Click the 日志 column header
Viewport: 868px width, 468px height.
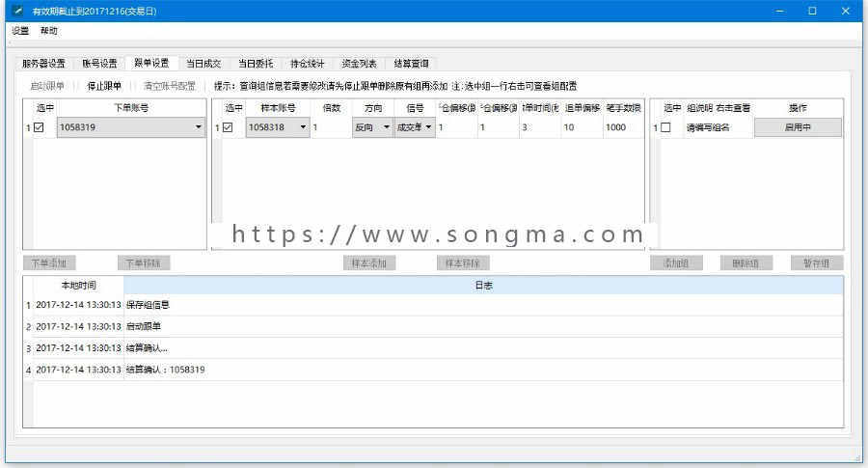coord(484,286)
